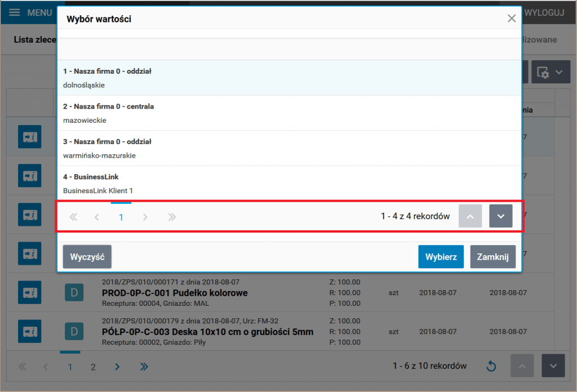
Task: Close the Wybór wartości dialog
Action: point(512,19)
